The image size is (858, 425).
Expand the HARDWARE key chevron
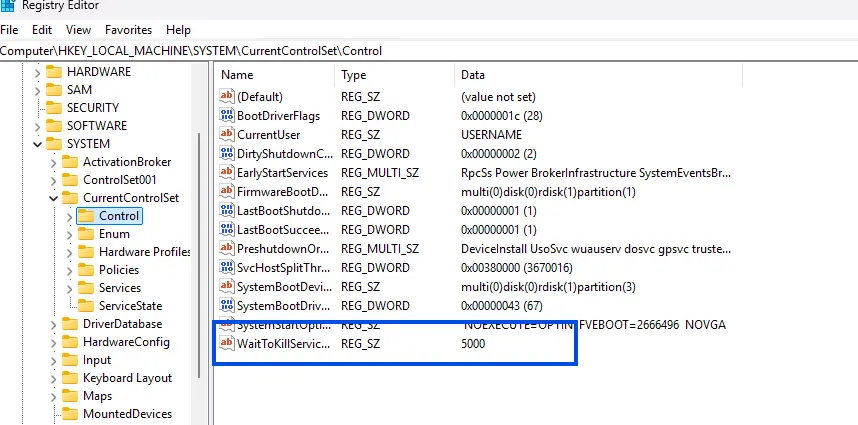[38, 72]
